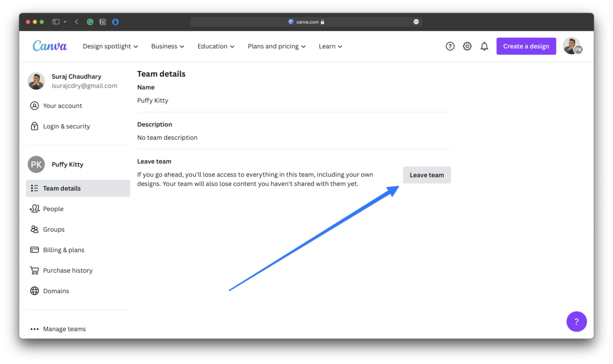Open the Groups section
Screen dimensions: 613x364
pyautogui.click(x=78, y=229)
